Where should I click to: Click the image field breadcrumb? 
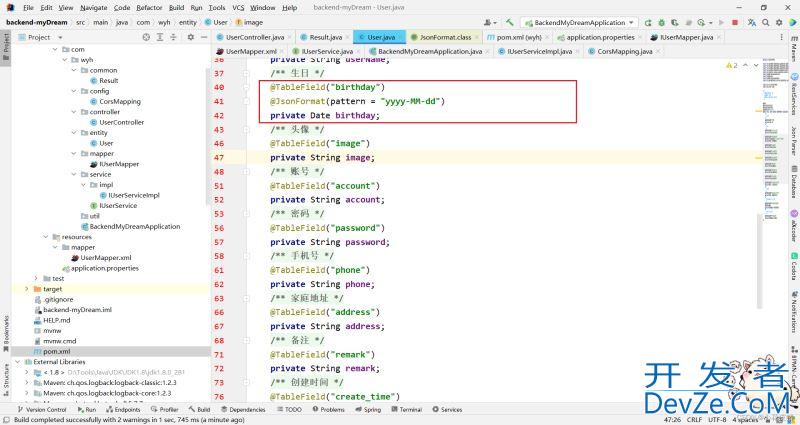(249, 22)
